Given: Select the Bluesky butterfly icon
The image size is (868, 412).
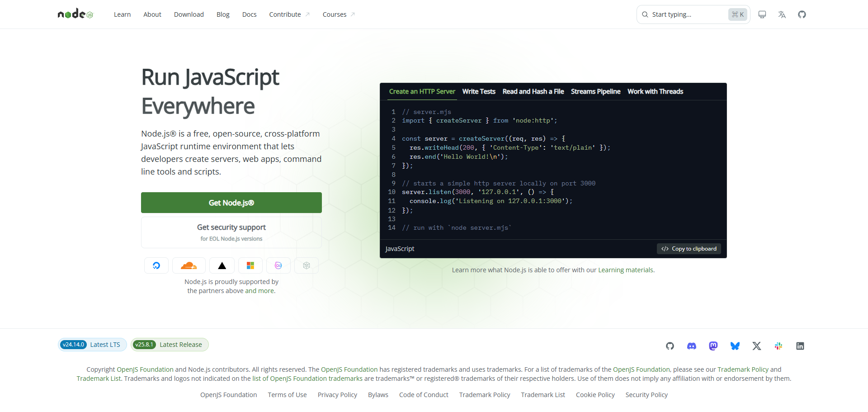Looking at the screenshot, I should (x=735, y=346).
